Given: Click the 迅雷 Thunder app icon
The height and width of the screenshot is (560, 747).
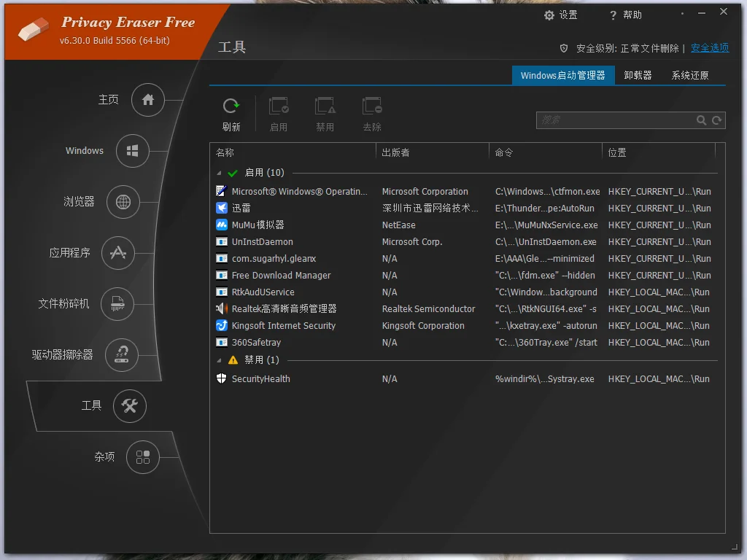Looking at the screenshot, I should pos(222,208).
